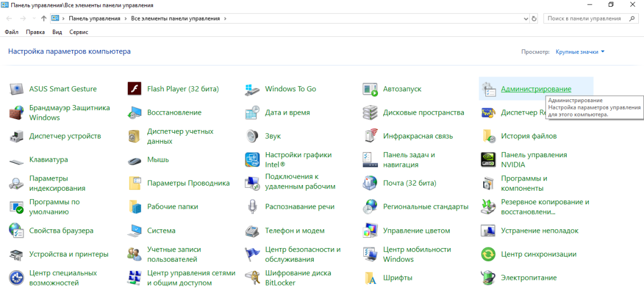The image size is (644, 298).
Task: Click the Электропитание icon
Action: (488, 278)
